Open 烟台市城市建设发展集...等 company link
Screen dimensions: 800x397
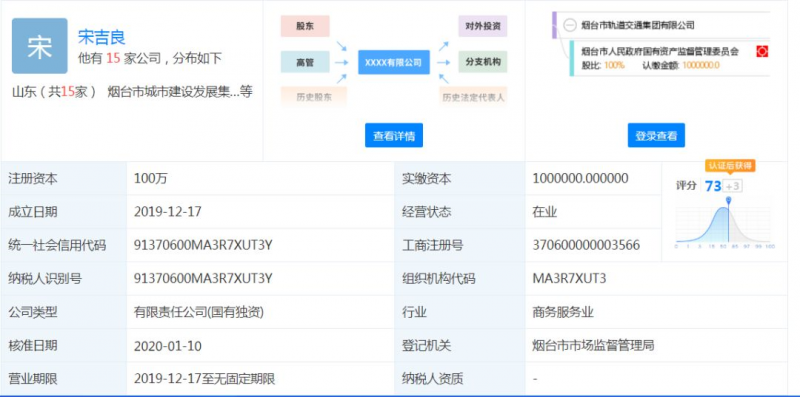click(180, 92)
